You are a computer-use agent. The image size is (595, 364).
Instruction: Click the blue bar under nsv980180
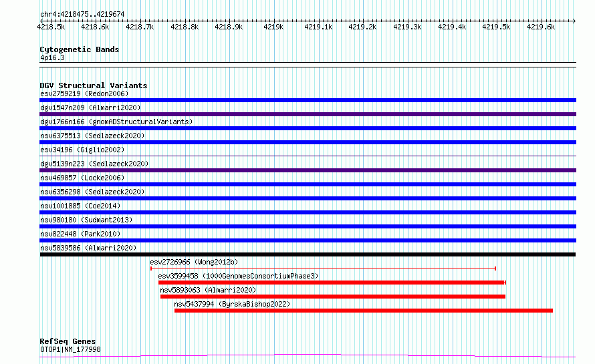(x=308, y=226)
